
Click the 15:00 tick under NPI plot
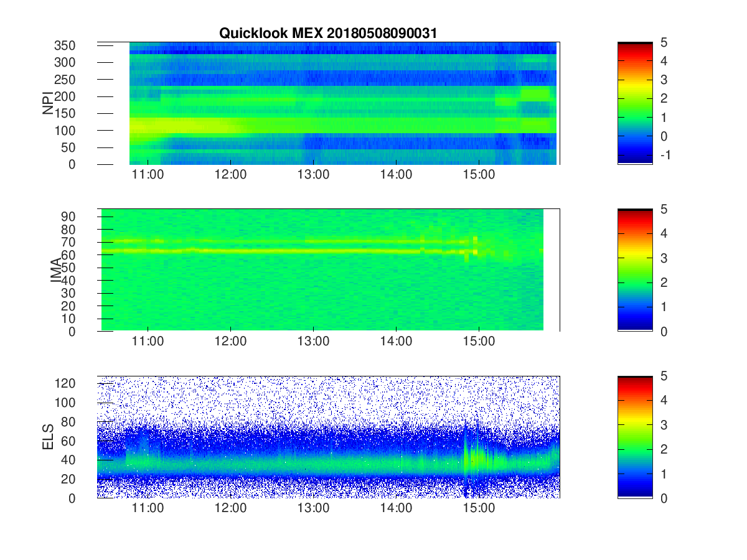[479, 175]
